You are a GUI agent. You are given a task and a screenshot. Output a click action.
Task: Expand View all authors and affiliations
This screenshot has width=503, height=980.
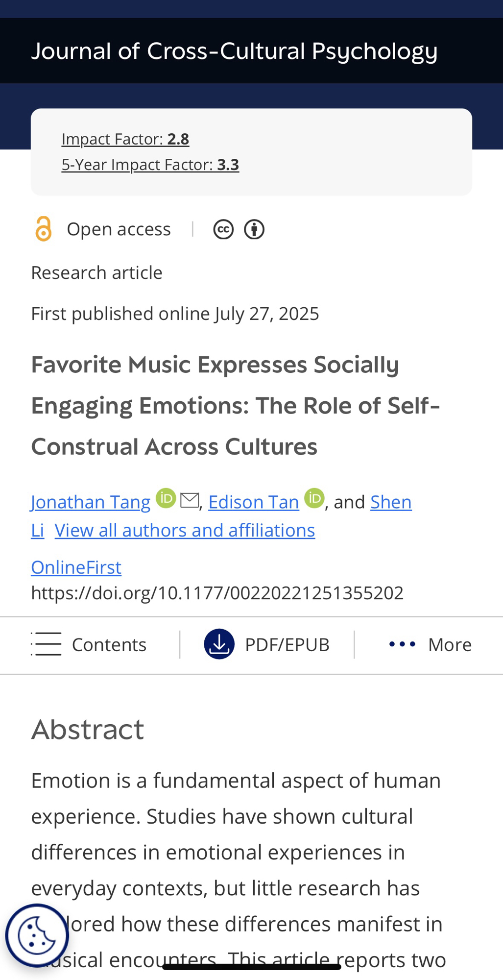pos(185,530)
